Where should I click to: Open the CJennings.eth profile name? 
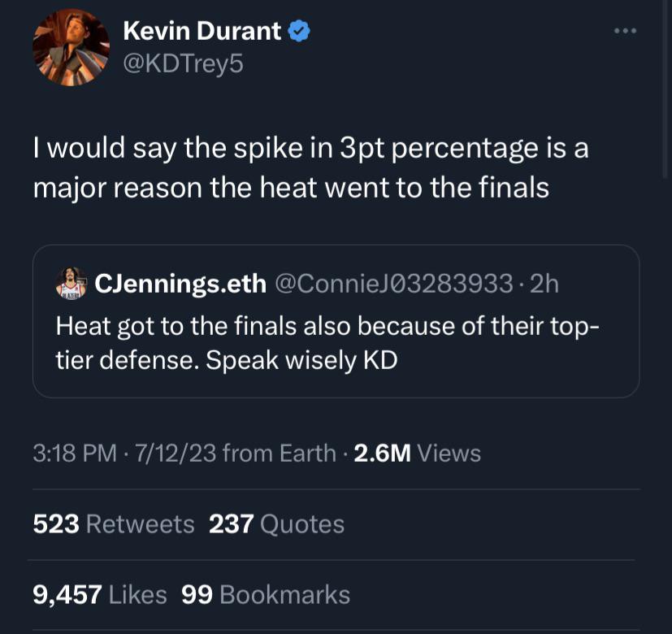180,283
